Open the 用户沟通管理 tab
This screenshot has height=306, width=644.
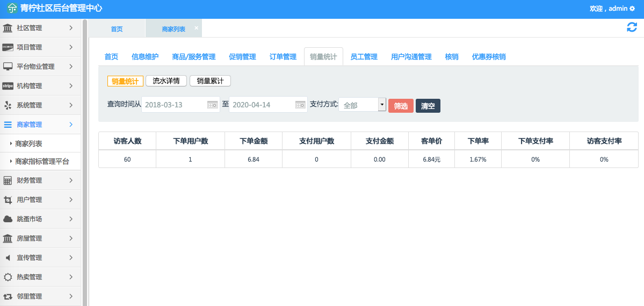tap(411, 57)
